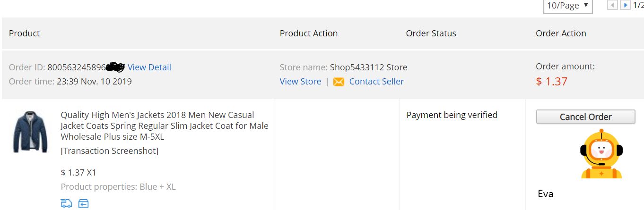Open the Quality High Men's Jackets title
644x210 pixels.
coord(165,126)
